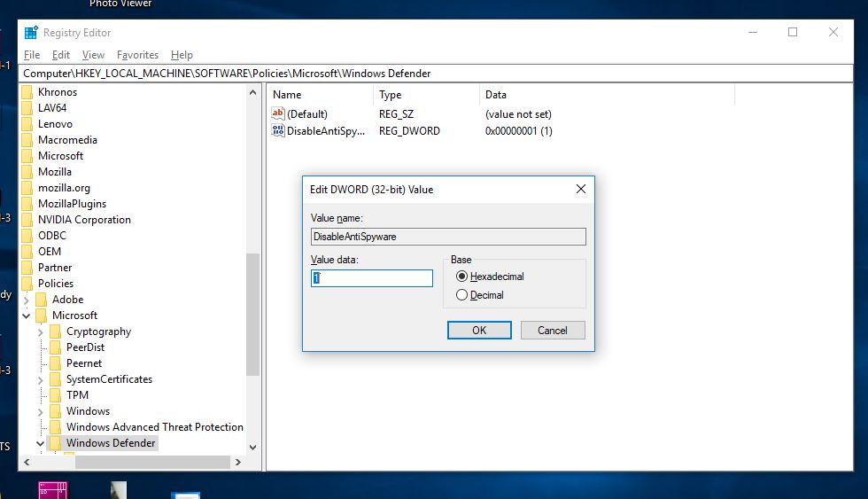Click the Lenovo folder icon
Viewport: 868px width, 499px height.
(x=27, y=124)
